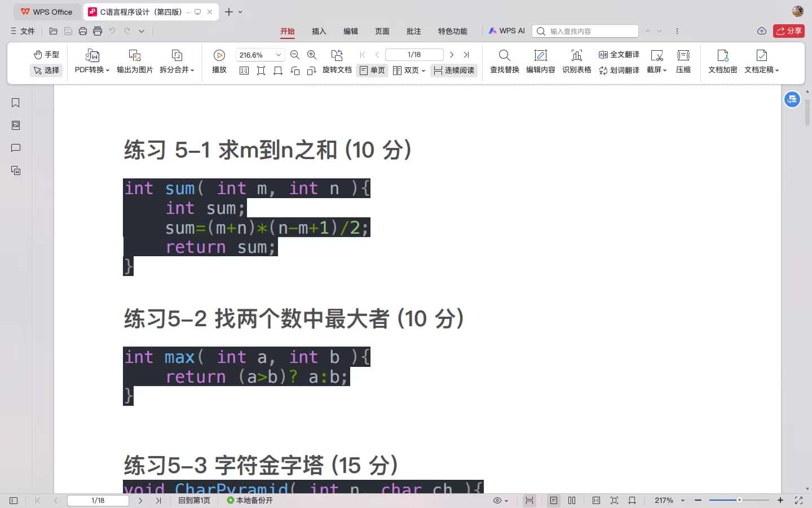Screen dimensions: 812x508
Task: Launch Recognize Table (识别表格)
Action: (x=577, y=62)
